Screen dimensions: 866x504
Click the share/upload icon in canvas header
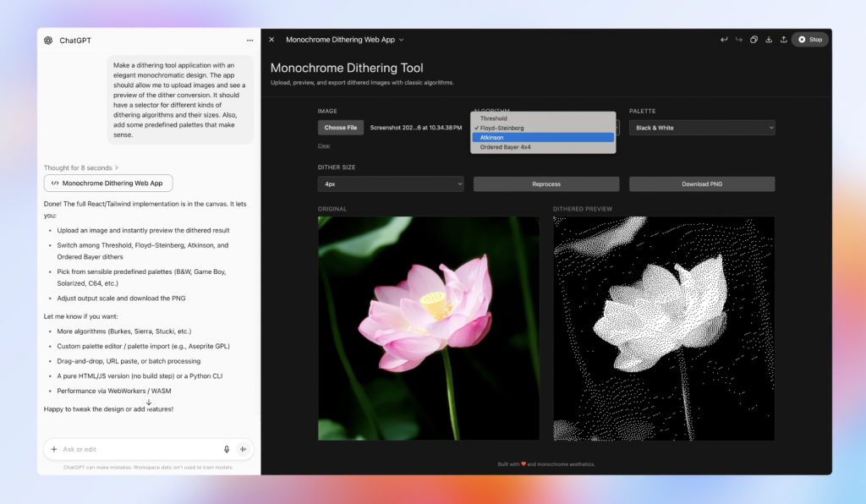click(784, 40)
